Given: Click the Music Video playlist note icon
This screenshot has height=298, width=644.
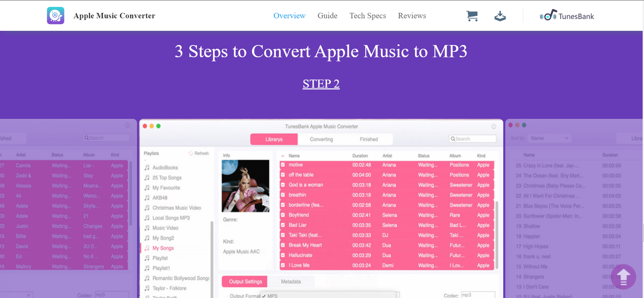Looking at the screenshot, I should (147, 228).
